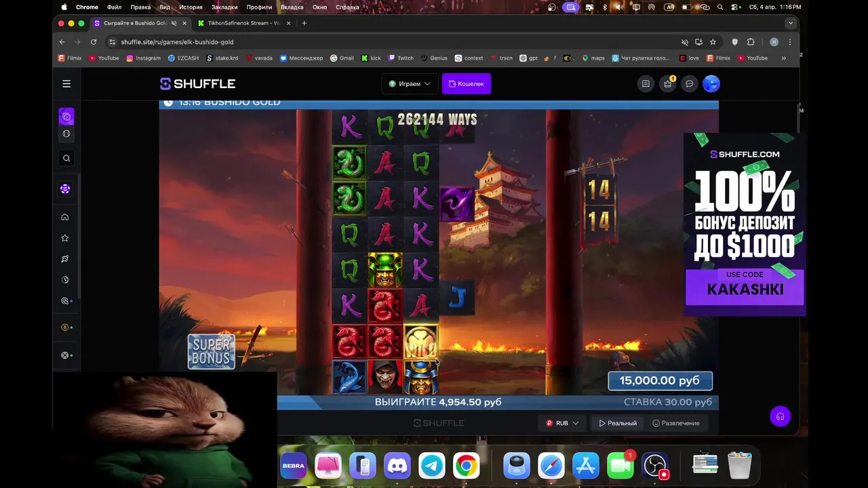Image resolution: width=868 pixels, height=488 pixels.
Task: Open a new browser tab
Action: (304, 23)
